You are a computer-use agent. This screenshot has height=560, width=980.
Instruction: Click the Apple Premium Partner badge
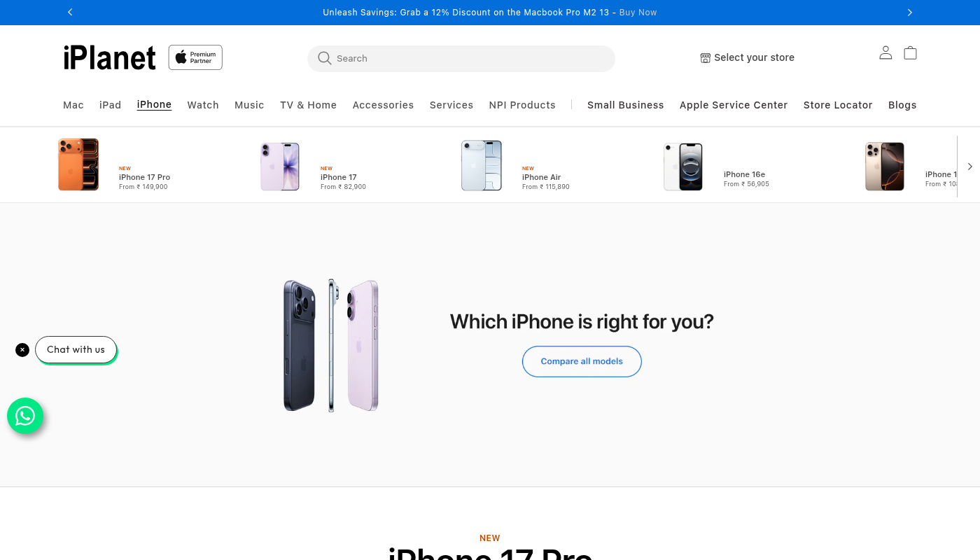pos(195,57)
